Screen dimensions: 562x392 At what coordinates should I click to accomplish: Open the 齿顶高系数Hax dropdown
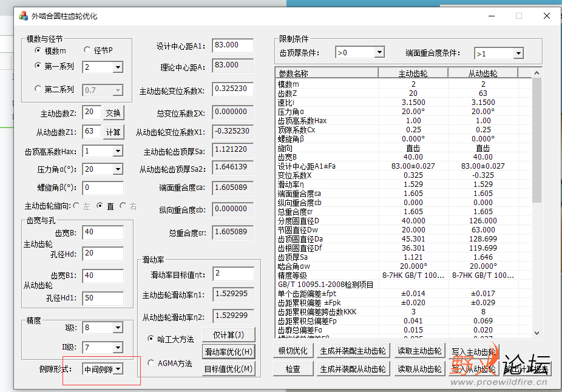coord(118,151)
